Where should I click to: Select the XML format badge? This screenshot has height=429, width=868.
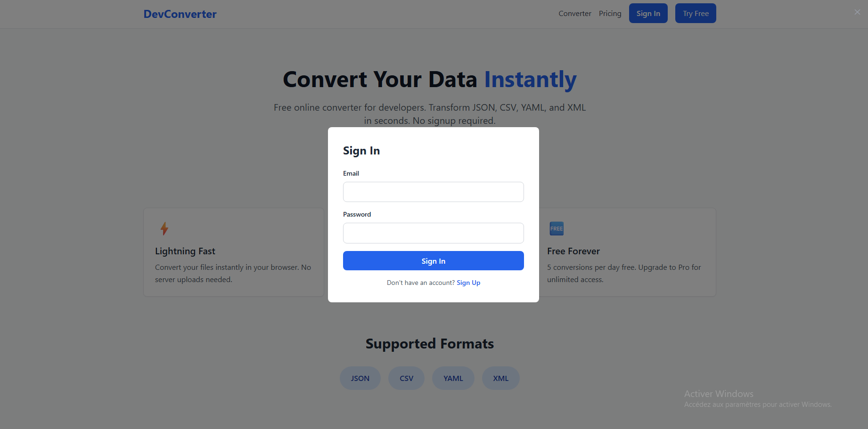click(x=500, y=378)
